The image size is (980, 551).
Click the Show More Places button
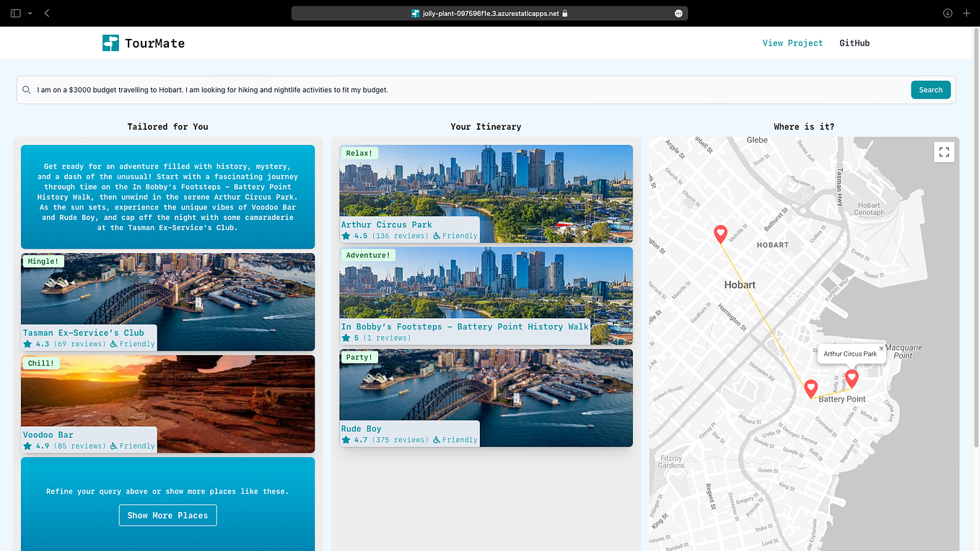coord(167,515)
